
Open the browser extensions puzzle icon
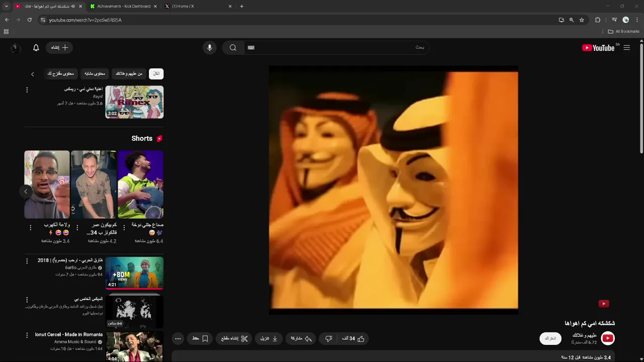598,20
